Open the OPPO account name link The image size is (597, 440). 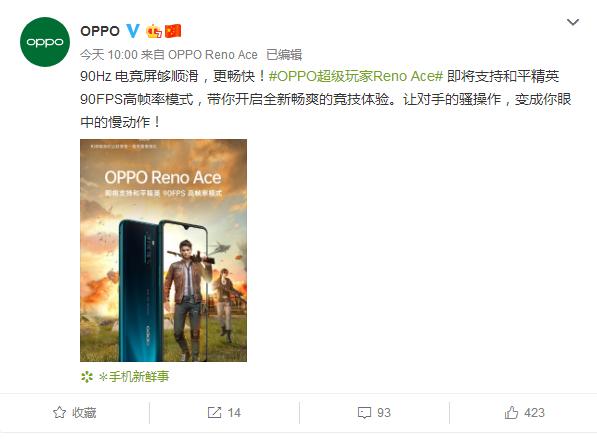tap(100, 31)
